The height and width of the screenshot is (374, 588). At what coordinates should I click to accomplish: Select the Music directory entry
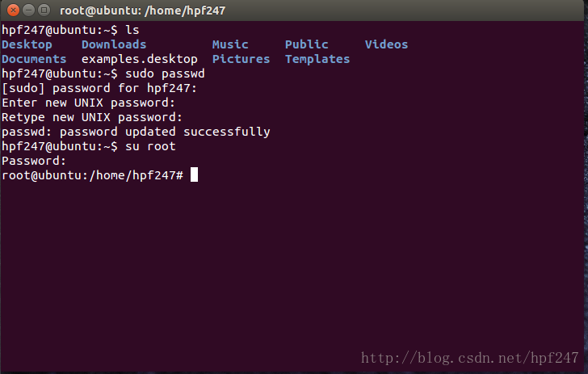pyautogui.click(x=230, y=44)
